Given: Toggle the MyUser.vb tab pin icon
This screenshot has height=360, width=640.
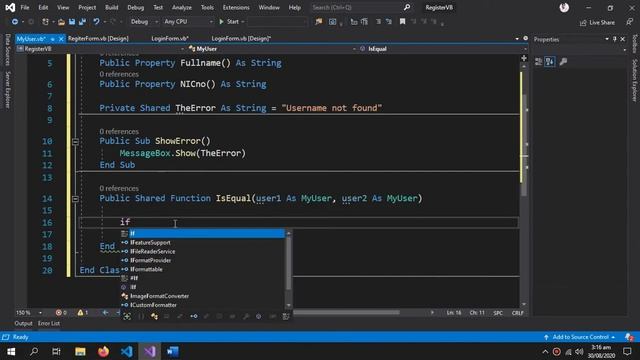Looking at the screenshot, I should pyautogui.click(x=52, y=39).
